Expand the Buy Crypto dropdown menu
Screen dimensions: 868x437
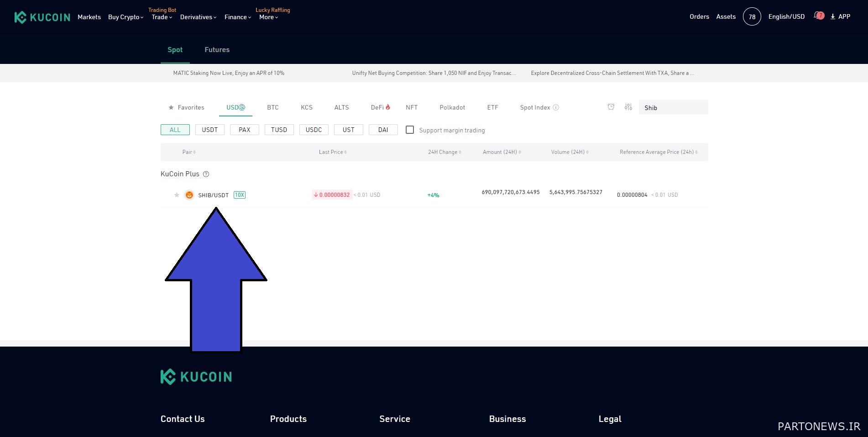click(x=125, y=17)
